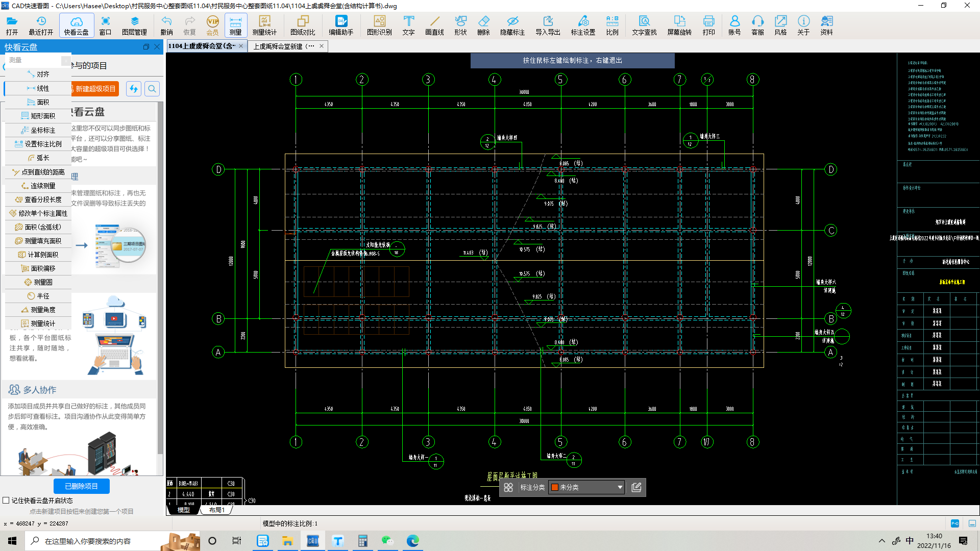
Task: Click the cloud panel vertical scrollbar
Action: coord(160,278)
